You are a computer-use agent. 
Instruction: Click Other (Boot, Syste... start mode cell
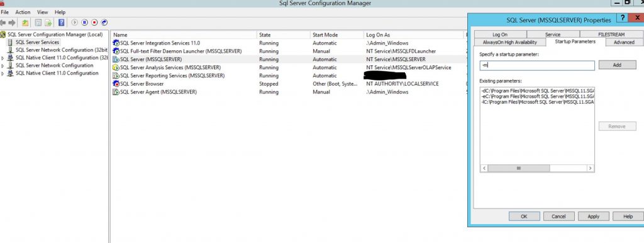click(335, 84)
